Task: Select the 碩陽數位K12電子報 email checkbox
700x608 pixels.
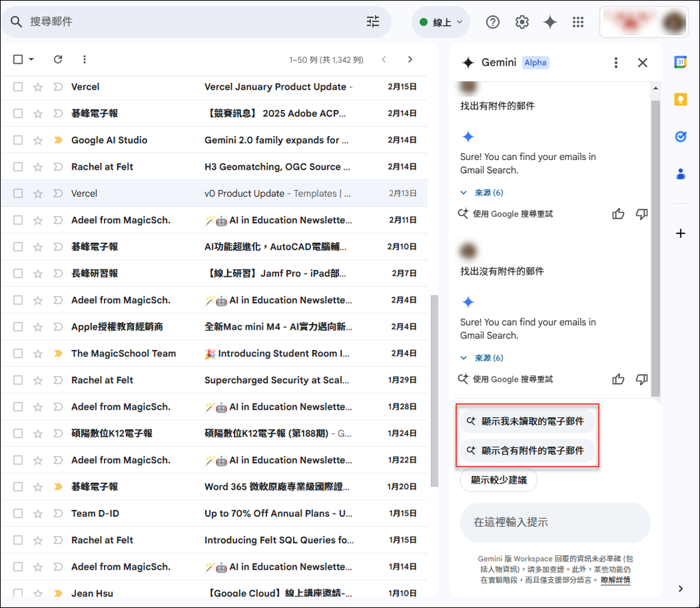Action: [x=18, y=434]
